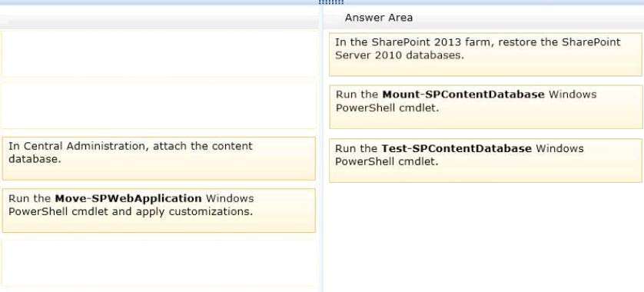Click the word 'database.' under Central Administration

(35, 159)
